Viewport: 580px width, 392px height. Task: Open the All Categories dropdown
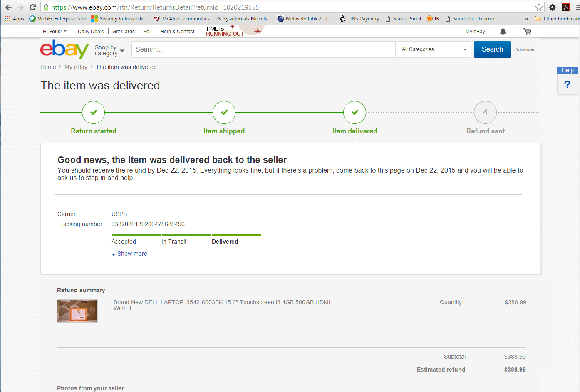coord(434,49)
